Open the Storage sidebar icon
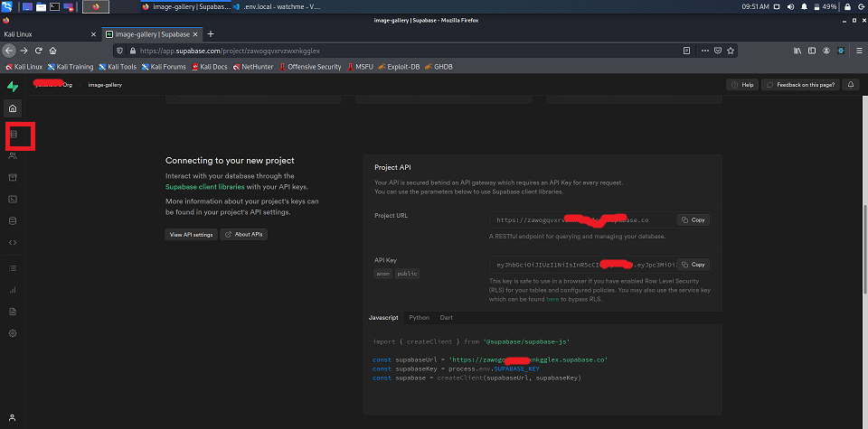Image resolution: width=868 pixels, height=429 pixels. (x=13, y=177)
